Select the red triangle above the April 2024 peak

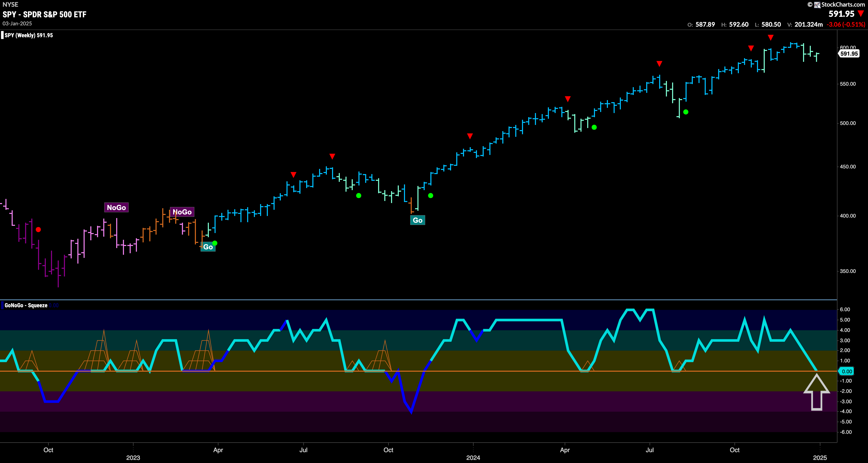click(568, 99)
